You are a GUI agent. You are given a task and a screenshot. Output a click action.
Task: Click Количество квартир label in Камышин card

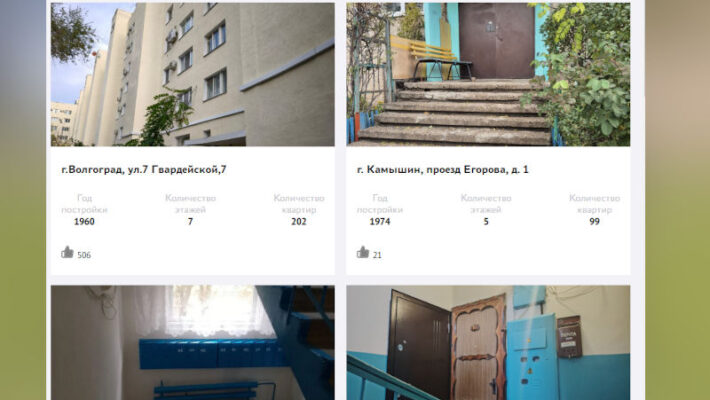coord(595,204)
